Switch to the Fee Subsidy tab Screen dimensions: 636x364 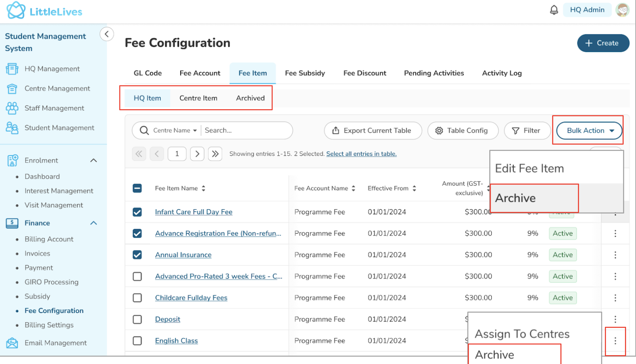click(x=305, y=73)
